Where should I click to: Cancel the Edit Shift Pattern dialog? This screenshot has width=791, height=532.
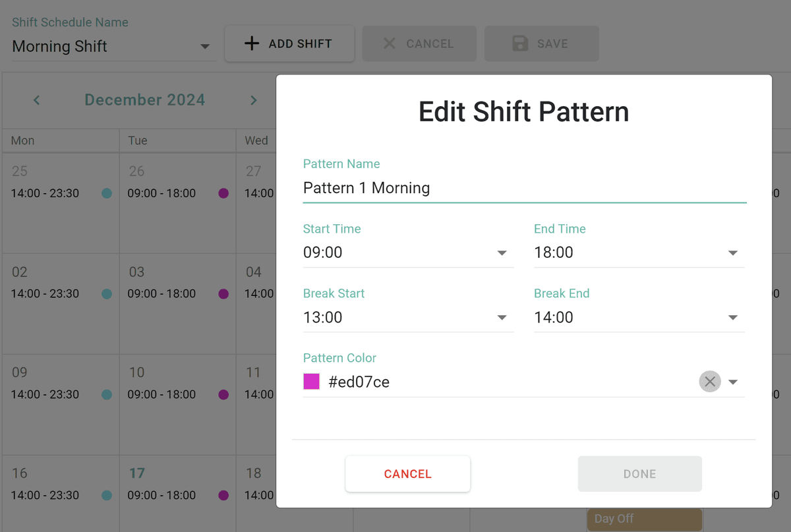[407, 473]
